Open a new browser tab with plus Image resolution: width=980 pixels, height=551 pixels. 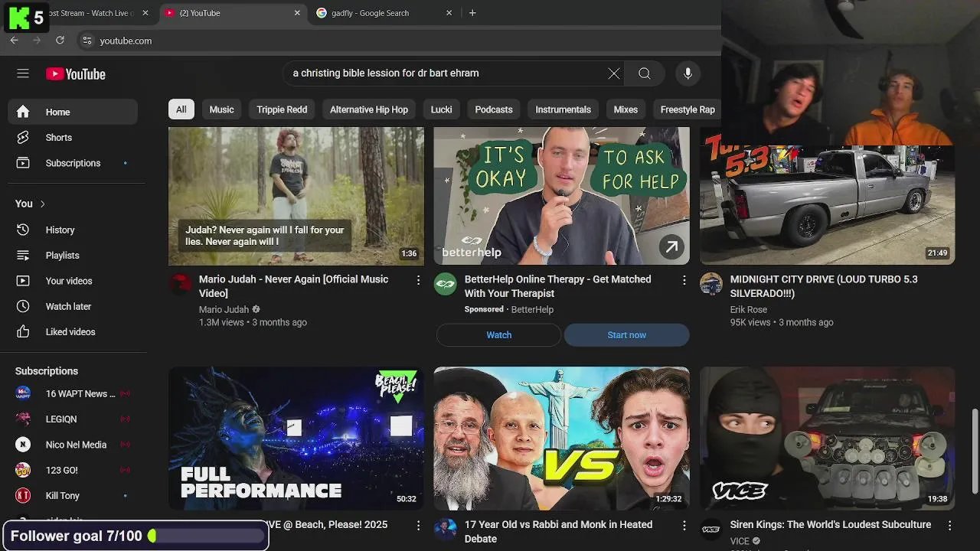472,13
